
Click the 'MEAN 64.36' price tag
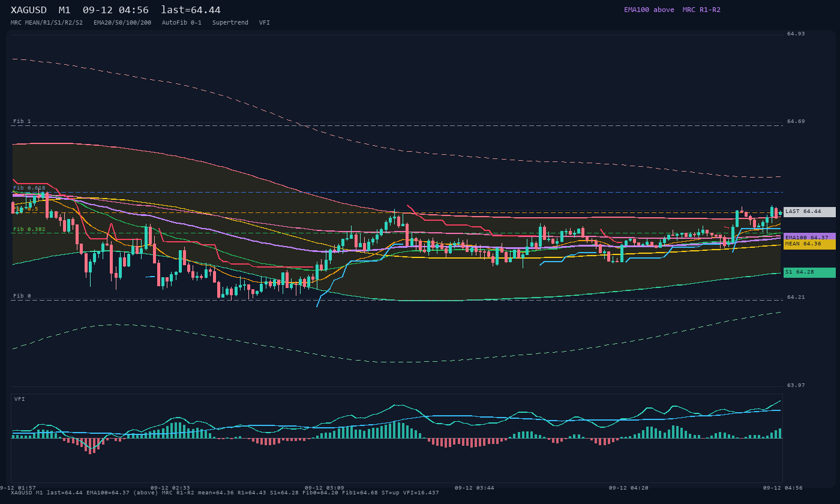809,244
